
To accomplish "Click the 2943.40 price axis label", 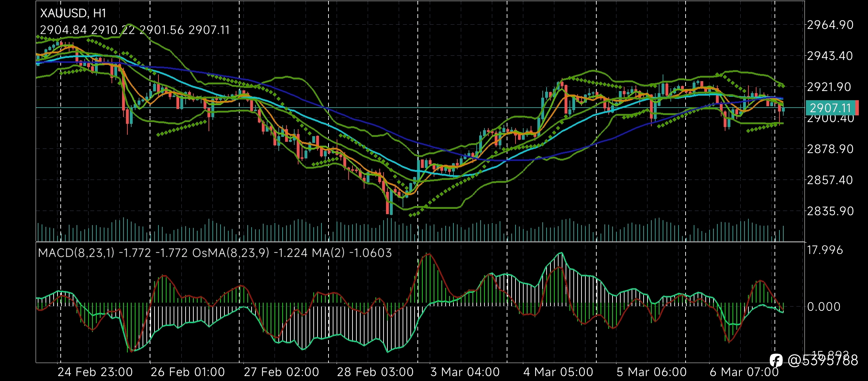I will pyautogui.click(x=830, y=56).
